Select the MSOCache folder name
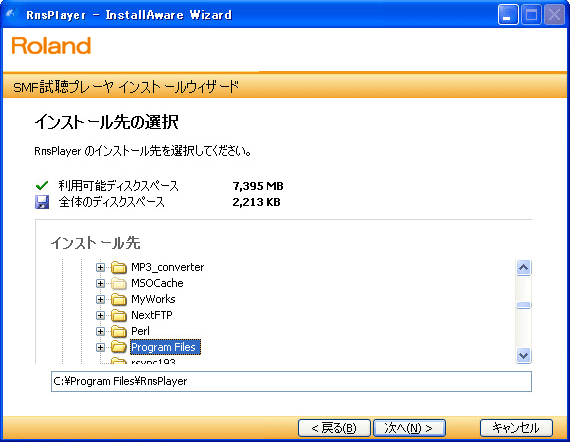570x442 pixels. (157, 284)
